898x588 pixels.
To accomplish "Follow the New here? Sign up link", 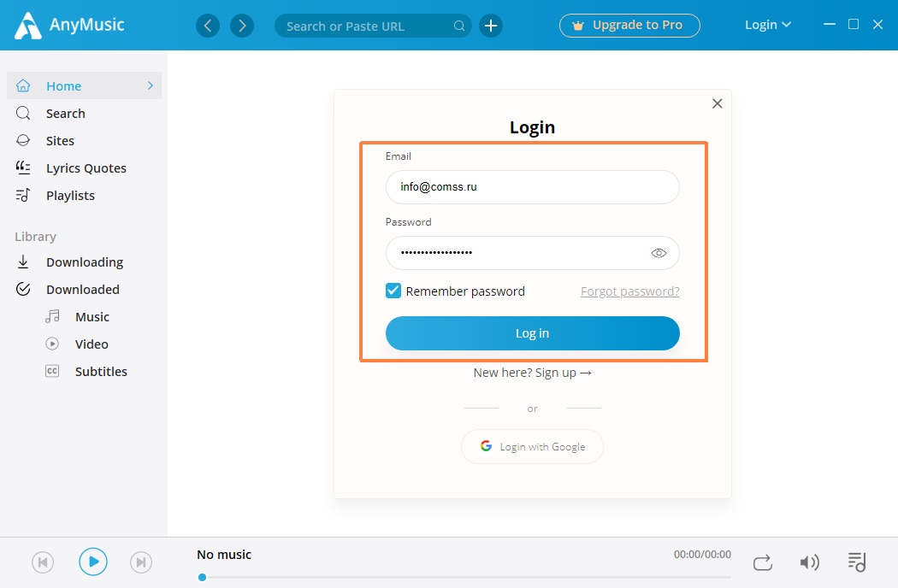I will 533,373.
